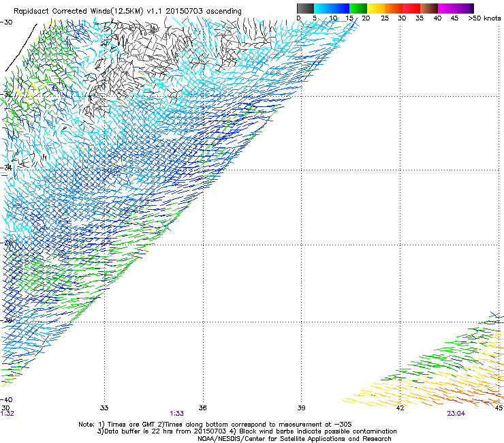Click the '>50 knots' legend label
The height and width of the screenshot is (443, 504).
coord(484,18)
